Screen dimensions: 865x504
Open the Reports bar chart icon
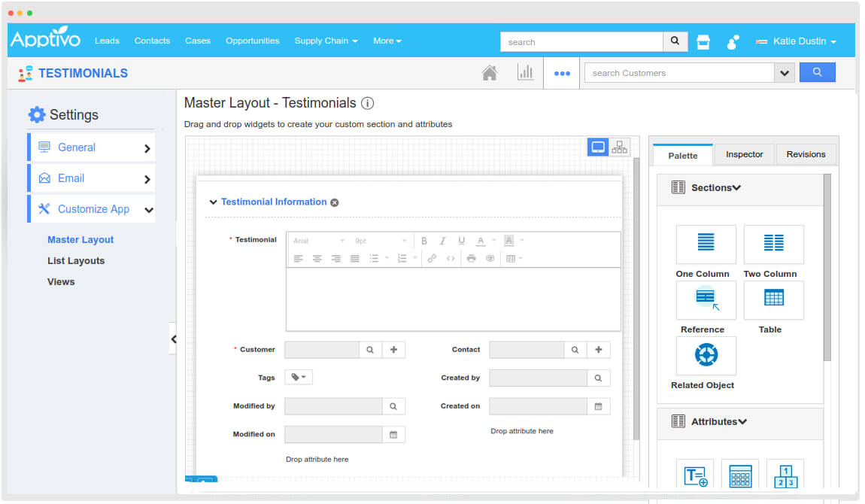click(x=526, y=72)
